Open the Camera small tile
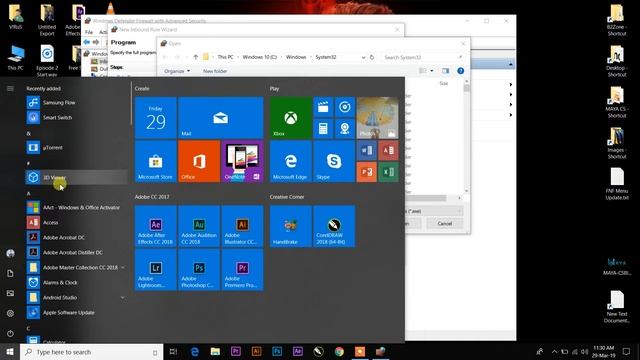The width and height of the screenshot is (640, 360). click(345, 129)
